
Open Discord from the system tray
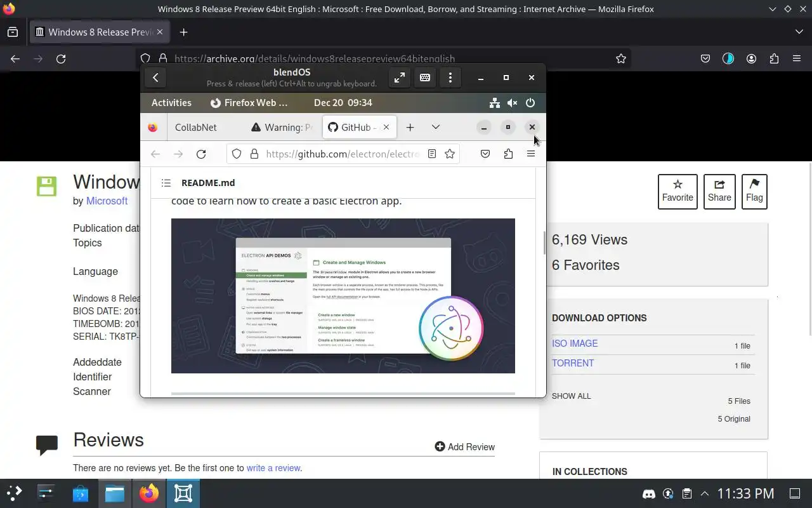(x=649, y=493)
